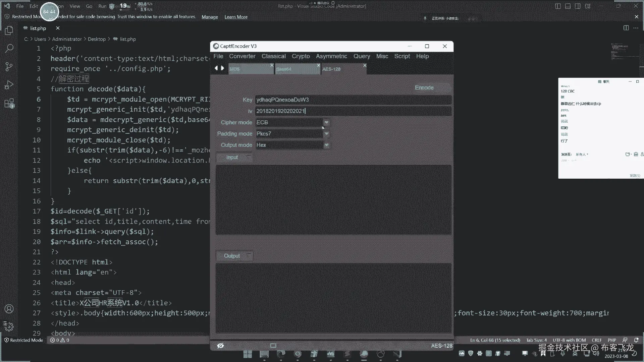Expand the Cipher mode dropdown

click(x=326, y=123)
